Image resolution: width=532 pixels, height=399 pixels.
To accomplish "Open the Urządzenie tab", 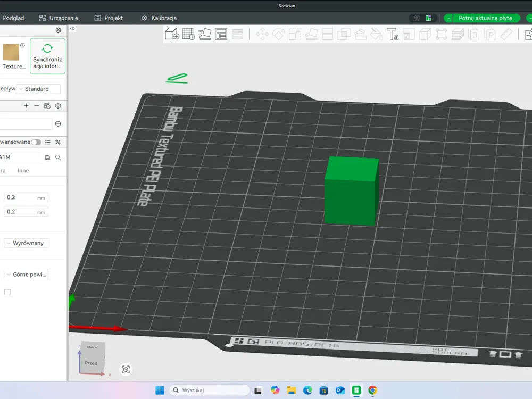I will [x=59, y=18].
